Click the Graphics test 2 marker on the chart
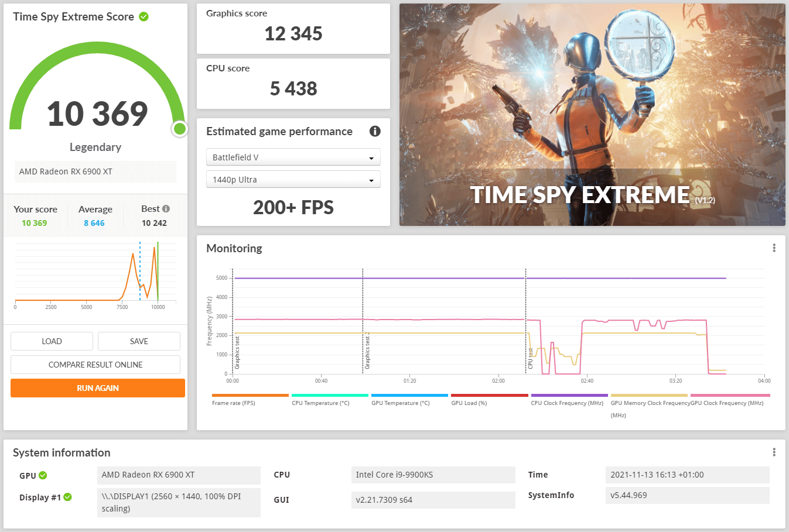The width and height of the screenshot is (789, 532). tap(367, 352)
